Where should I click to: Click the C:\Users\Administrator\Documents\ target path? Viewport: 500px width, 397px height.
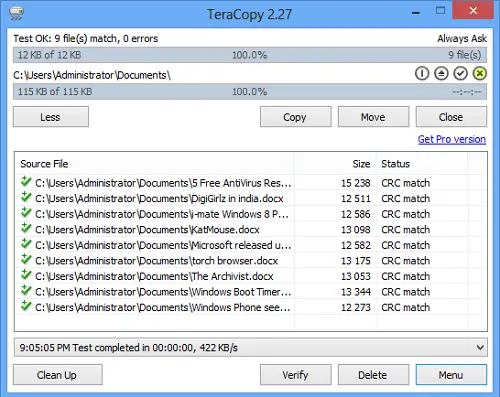(92, 75)
